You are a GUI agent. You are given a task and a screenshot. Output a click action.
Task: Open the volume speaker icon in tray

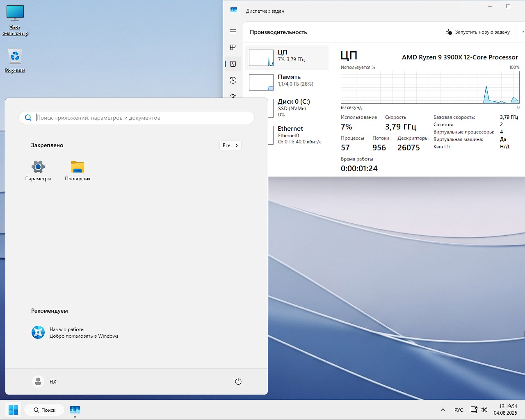484,410
